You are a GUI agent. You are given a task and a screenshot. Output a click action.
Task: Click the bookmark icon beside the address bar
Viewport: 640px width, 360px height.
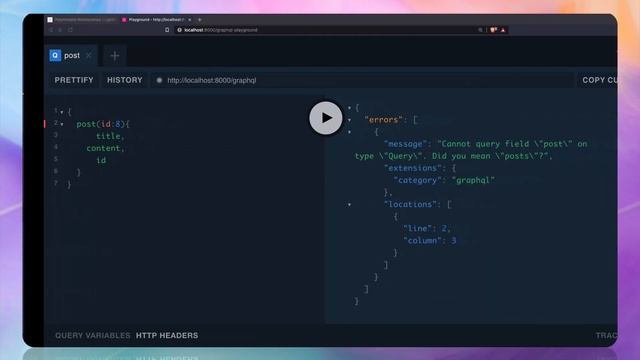click(x=167, y=30)
